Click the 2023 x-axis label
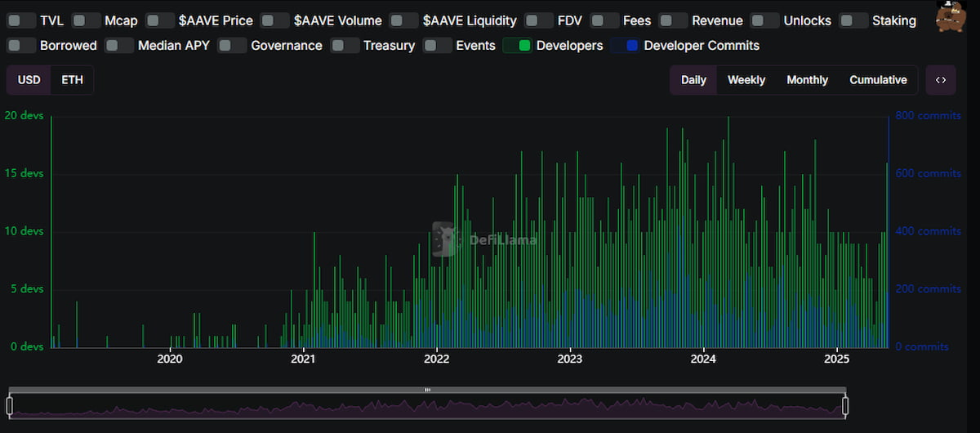980x433 pixels. (570, 358)
